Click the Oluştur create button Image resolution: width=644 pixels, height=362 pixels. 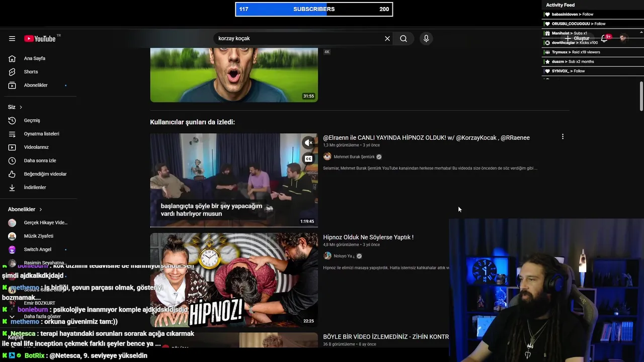pos(577,38)
